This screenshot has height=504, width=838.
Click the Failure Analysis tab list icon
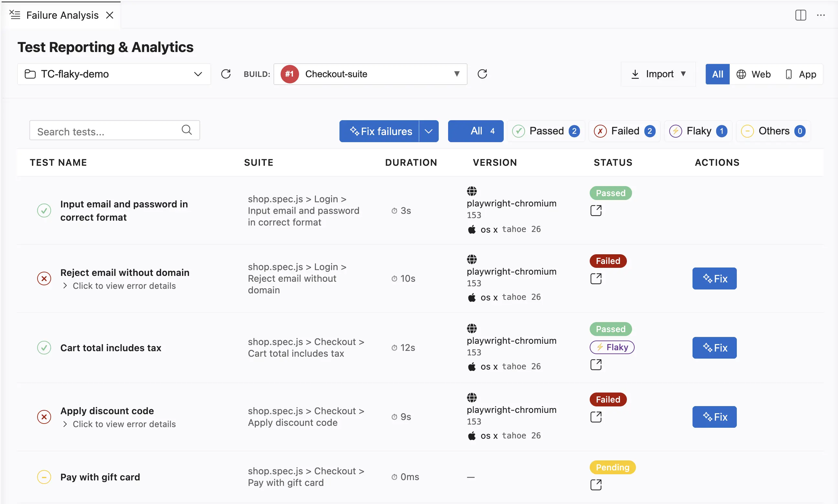pos(15,15)
